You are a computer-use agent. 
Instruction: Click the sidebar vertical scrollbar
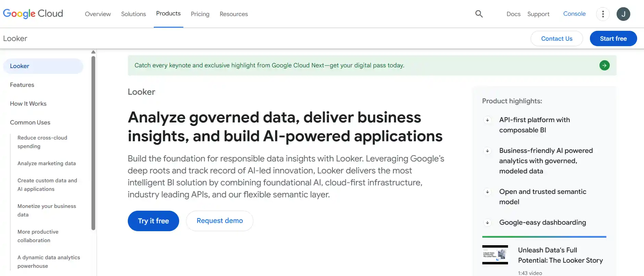click(x=93, y=143)
